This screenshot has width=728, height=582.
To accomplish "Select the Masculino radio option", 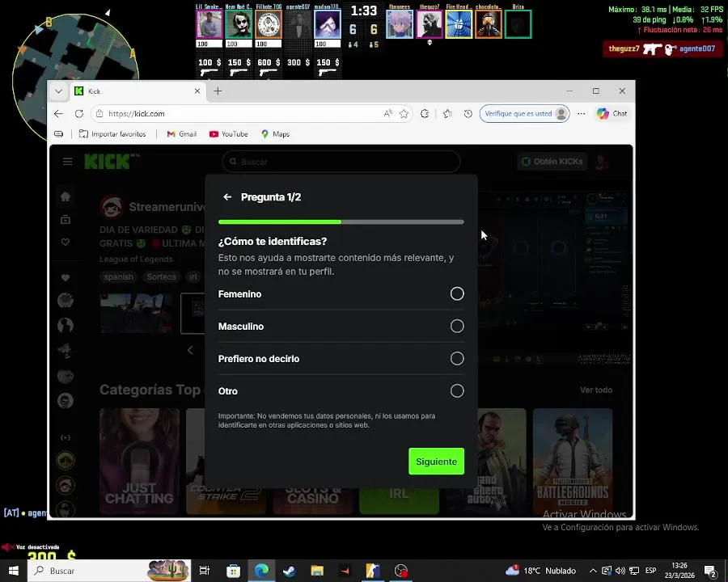I will click(457, 327).
